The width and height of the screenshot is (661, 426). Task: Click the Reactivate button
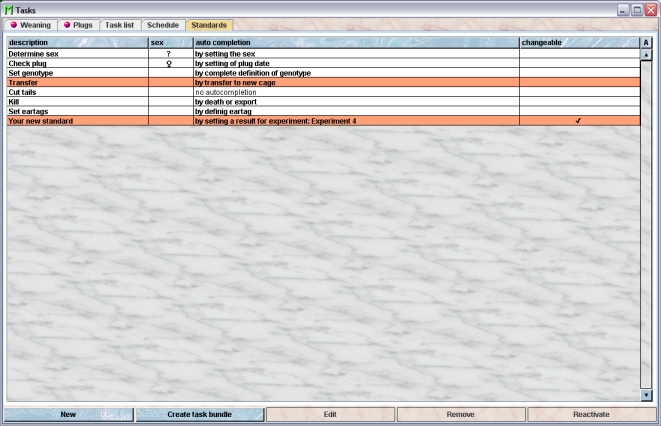591,414
